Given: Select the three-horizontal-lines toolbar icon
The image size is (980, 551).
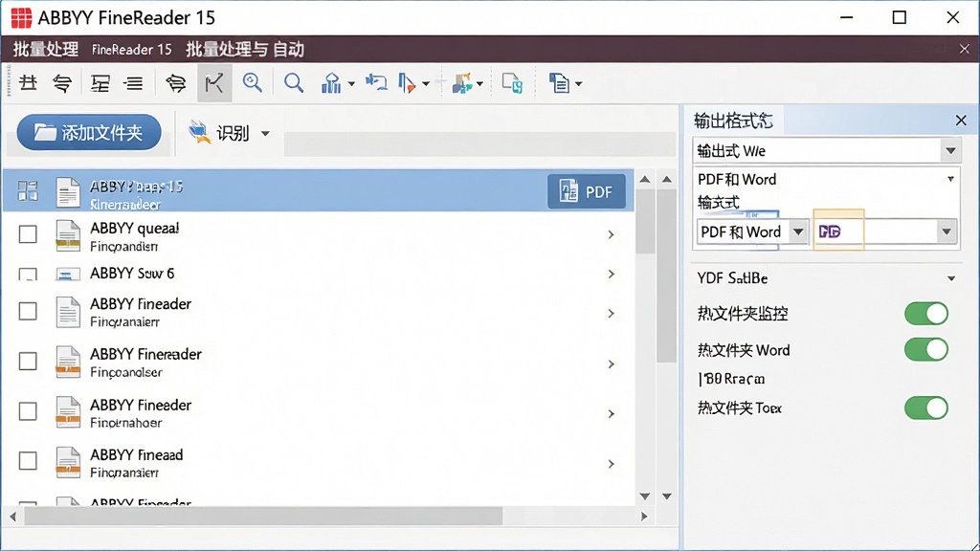Looking at the screenshot, I should 133,82.
